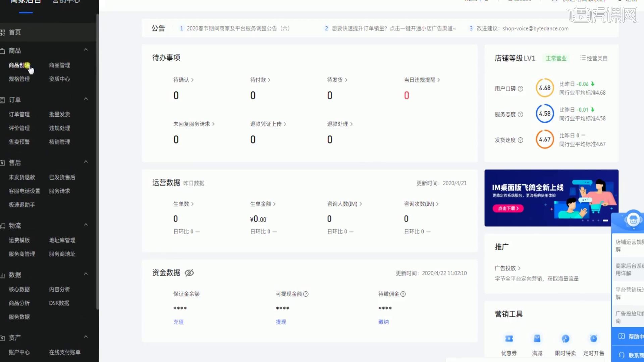Click help icon beside 待缴佣金
Viewport: 644px width, 362px height.
pyautogui.click(x=403, y=294)
